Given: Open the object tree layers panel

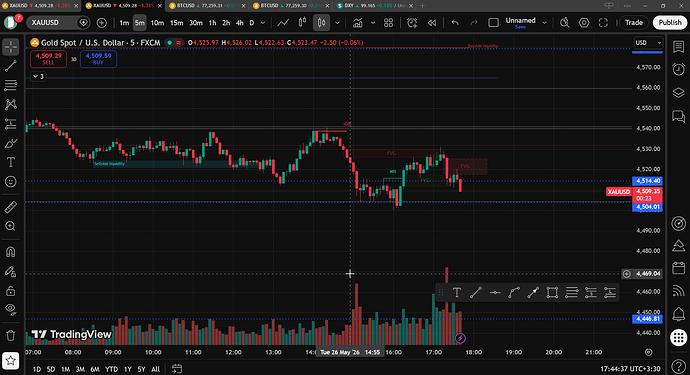Looking at the screenshot, I should [x=679, y=92].
